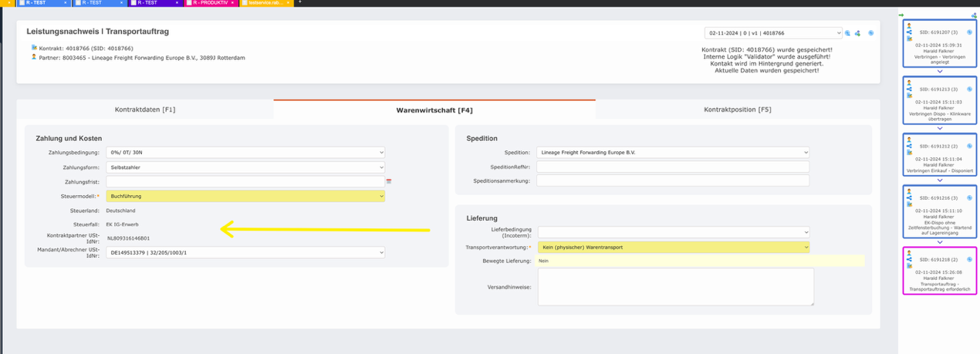Click the network icon right of the version dropdown

pyautogui.click(x=857, y=33)
